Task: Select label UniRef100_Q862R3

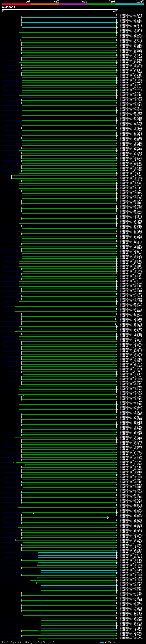Action: pos(131,361)
